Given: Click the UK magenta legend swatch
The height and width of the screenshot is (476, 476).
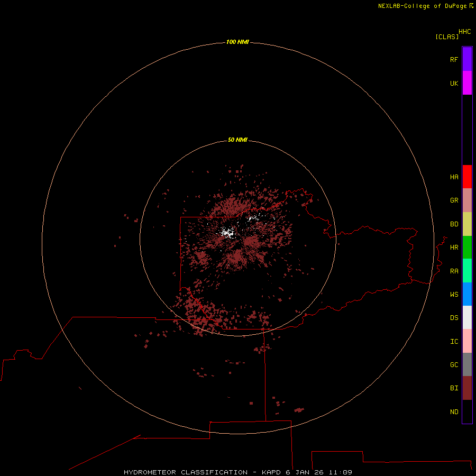Looking at the screenshot, I should 467,83.
